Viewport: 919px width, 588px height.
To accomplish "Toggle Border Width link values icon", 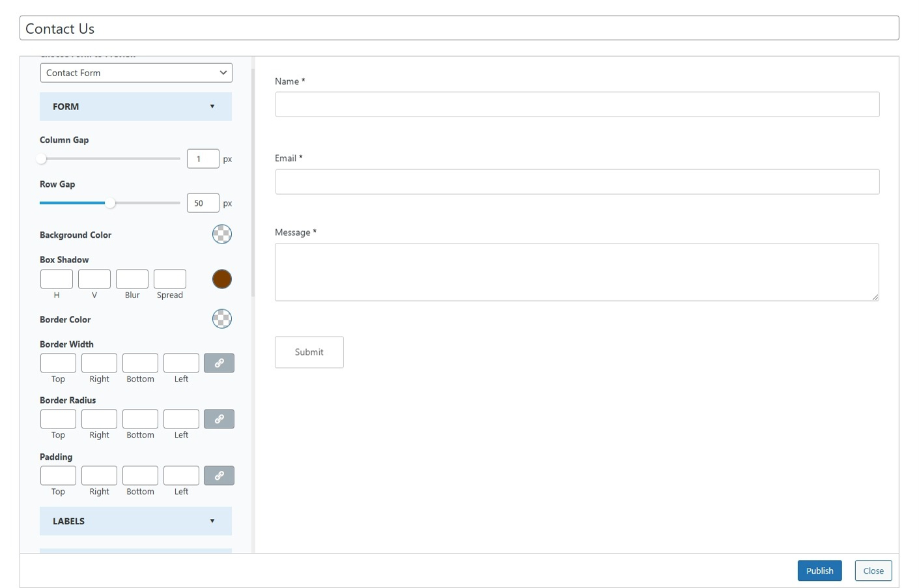I will 219,363.
